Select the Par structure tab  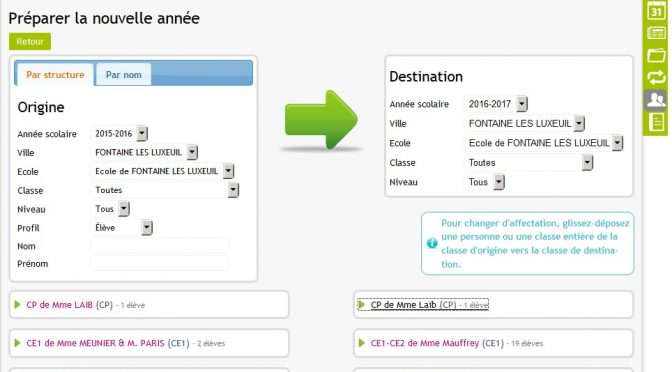tap(55, 75)
